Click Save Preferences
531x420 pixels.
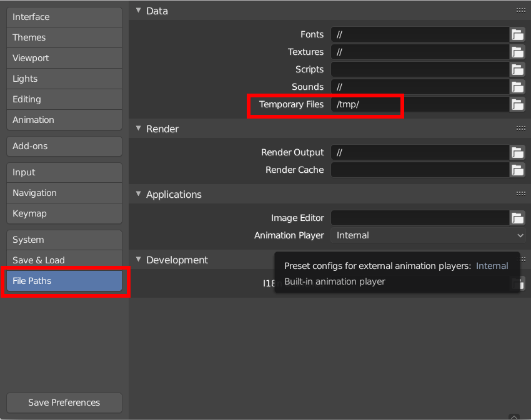click(x=64, y=403)
